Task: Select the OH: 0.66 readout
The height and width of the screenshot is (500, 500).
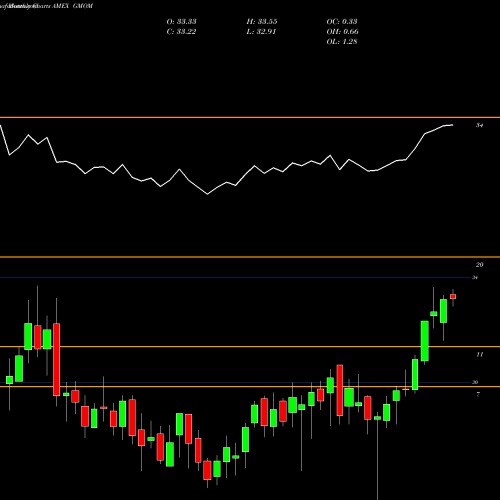Action: point(342,32)
